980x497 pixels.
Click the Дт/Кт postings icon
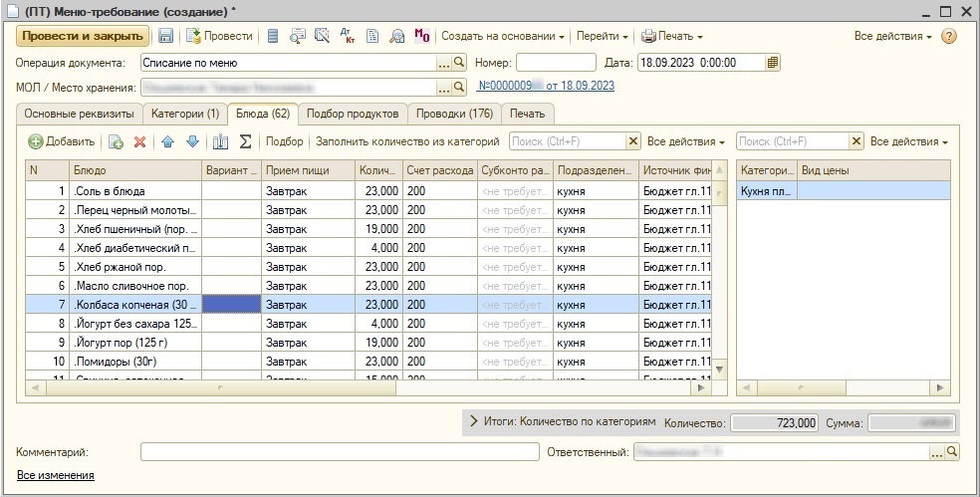pos(348,36)
